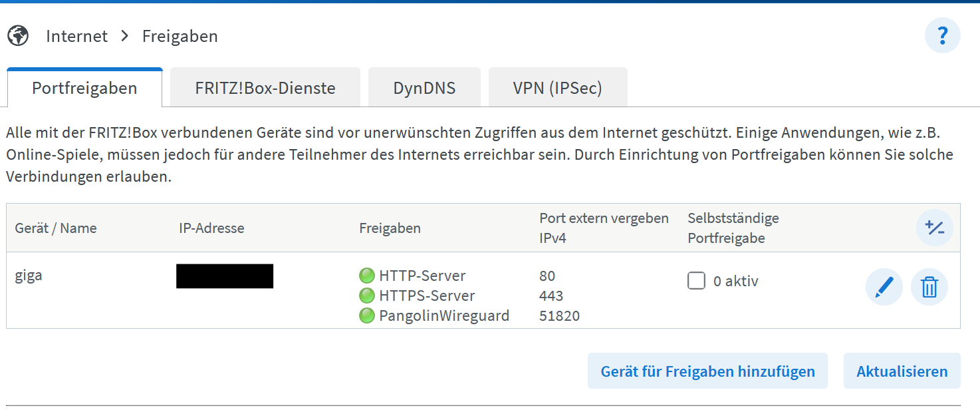The width and height of the screenshot is (980, 418).
Task: Open the help question mark icon
Action: pyautogui.click(x=942, y=36)
